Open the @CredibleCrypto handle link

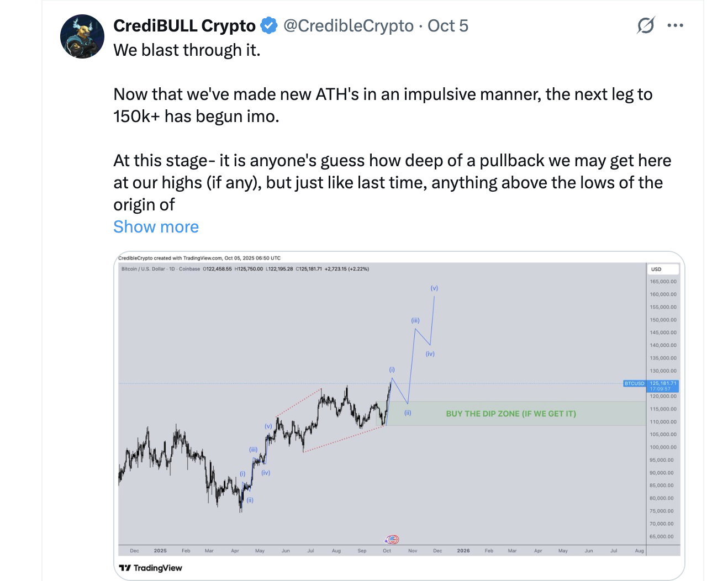click(348, 25)
